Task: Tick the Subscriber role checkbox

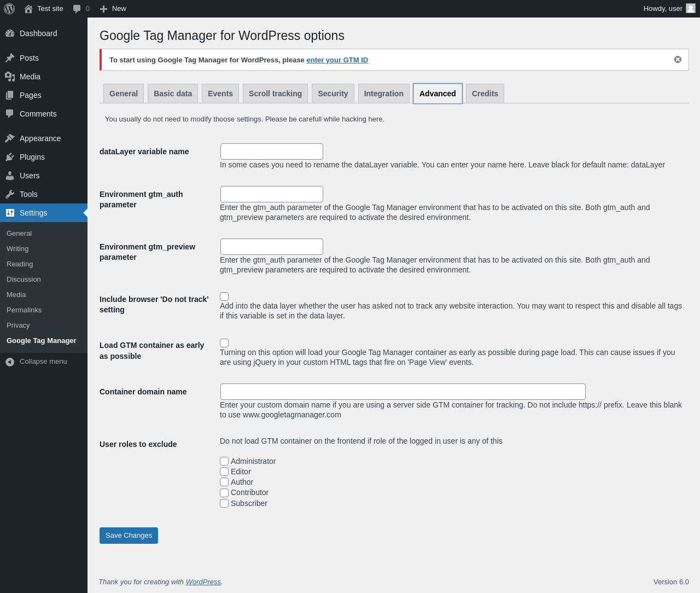Action: pyautogui.click(x=224, y=503)
